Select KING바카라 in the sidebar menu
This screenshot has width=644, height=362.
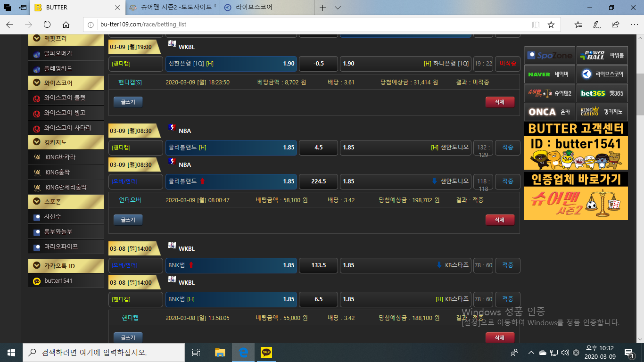tap(60, 157)
